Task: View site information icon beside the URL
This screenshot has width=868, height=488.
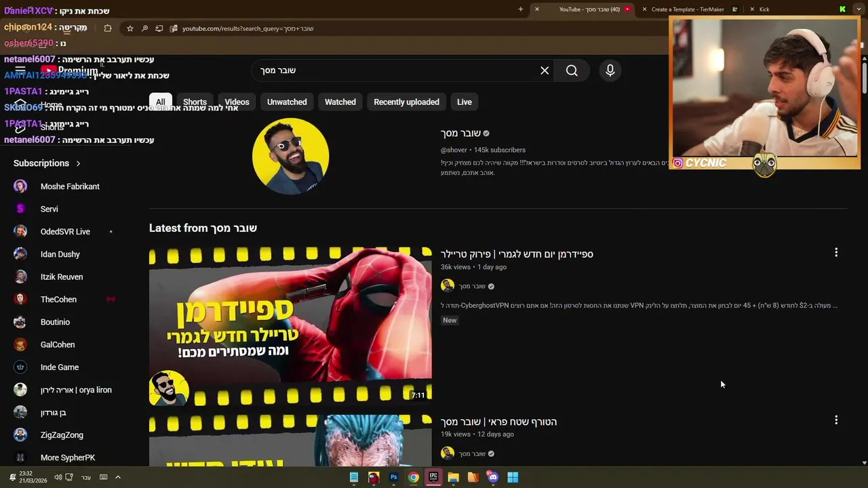Action: 174,28
